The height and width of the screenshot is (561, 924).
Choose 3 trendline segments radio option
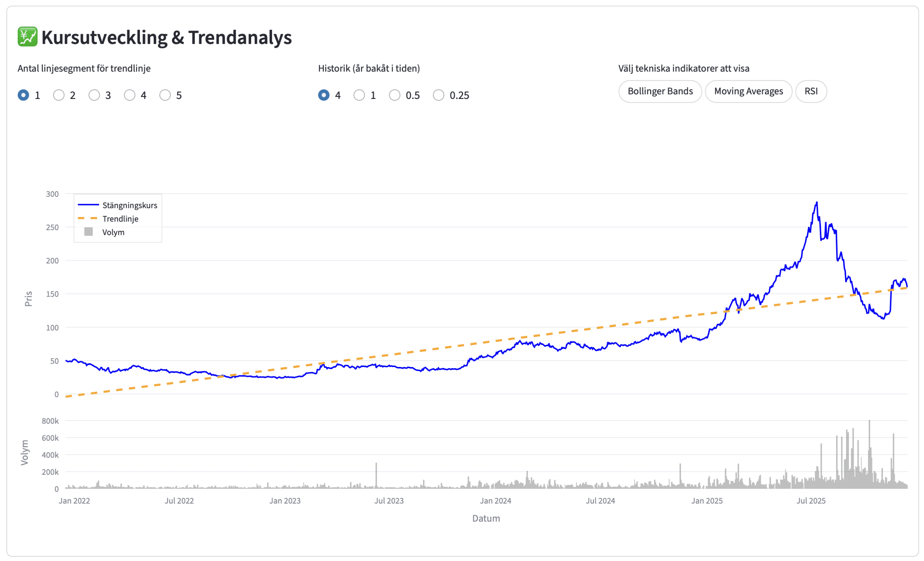click(94, 95)
